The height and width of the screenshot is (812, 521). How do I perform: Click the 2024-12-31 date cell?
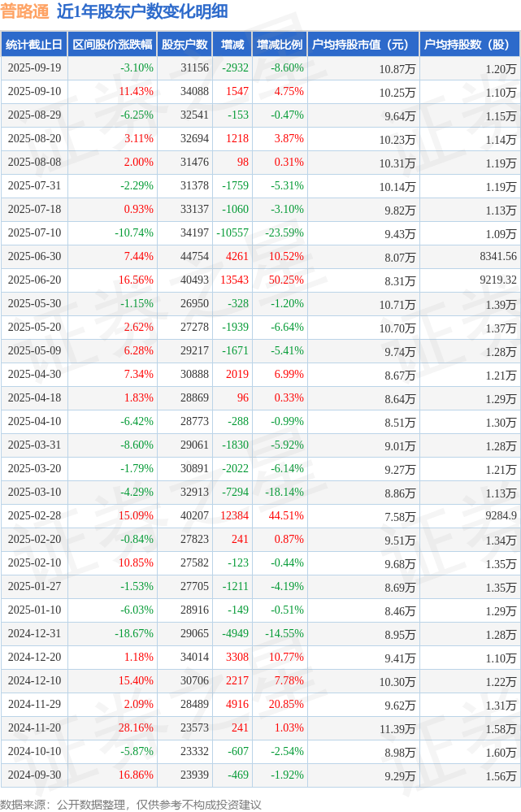[x=33, y=634]
